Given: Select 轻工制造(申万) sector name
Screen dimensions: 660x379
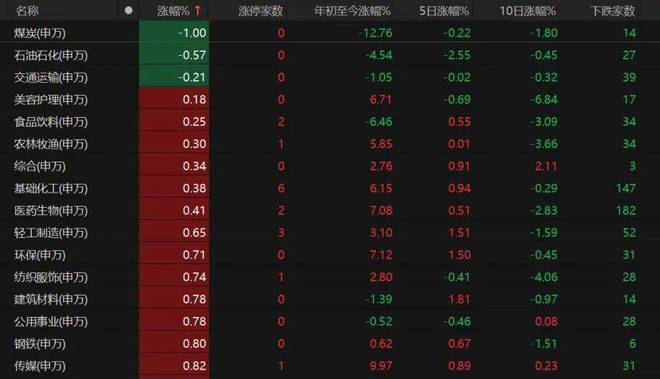Looking at the screenshot, I should (x=51, y=233).
